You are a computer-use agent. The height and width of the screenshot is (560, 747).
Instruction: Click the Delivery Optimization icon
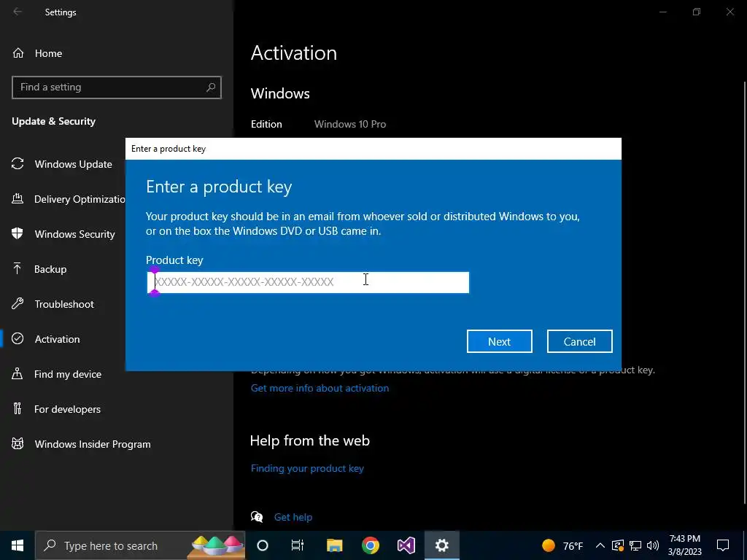[x=18, y=198]
